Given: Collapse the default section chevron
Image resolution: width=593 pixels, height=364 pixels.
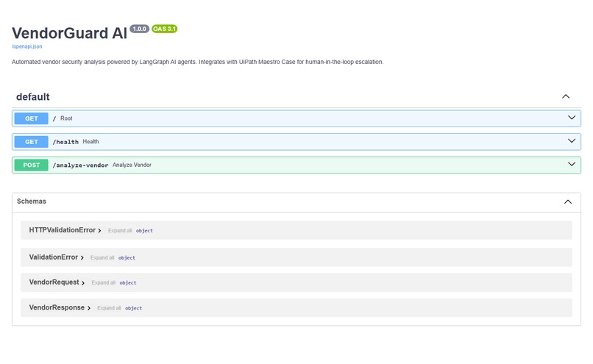Looking at the screenshot, I should point(565,96).
